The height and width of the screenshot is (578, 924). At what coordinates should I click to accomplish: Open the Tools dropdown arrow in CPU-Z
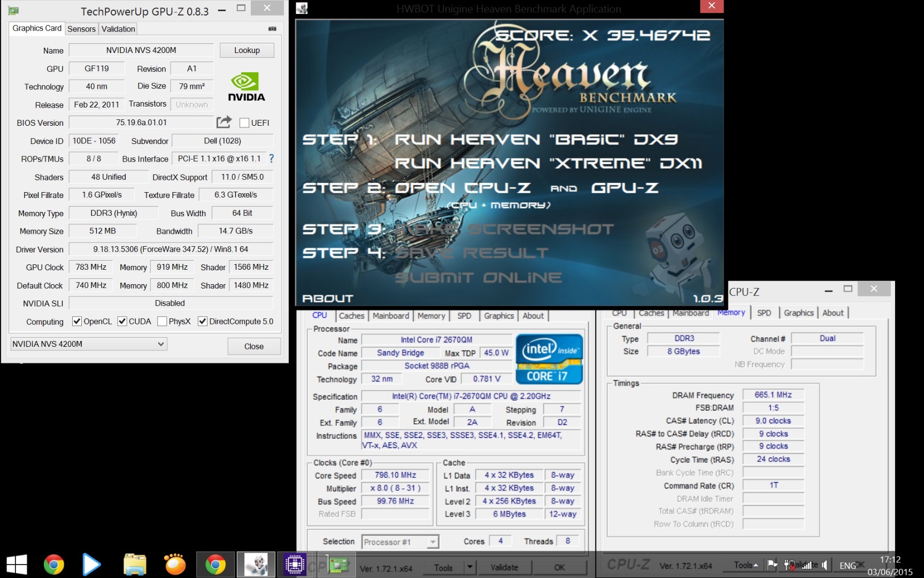tap(469, 567)
